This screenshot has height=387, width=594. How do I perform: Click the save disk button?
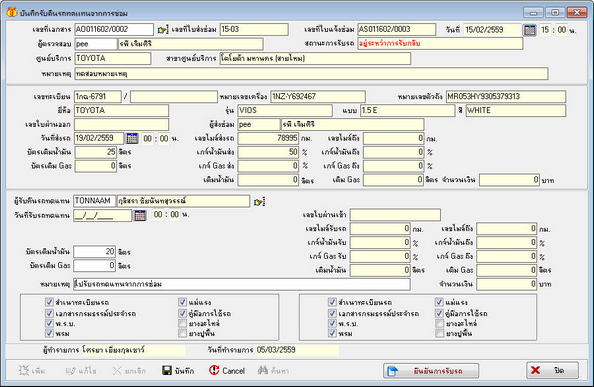click(178, 370)
